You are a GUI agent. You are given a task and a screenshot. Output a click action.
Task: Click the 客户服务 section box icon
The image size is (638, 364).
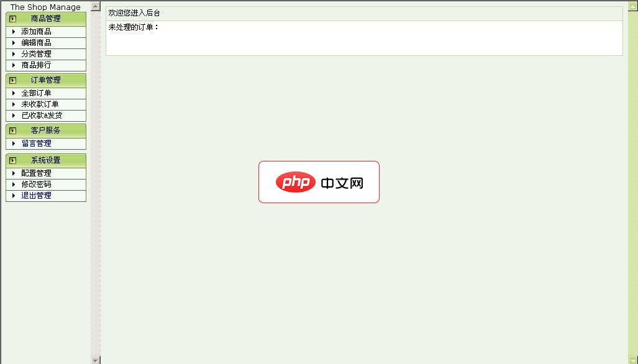[x=13, y=130]
